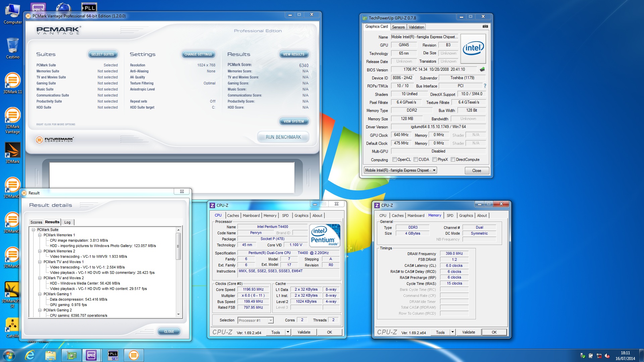
Task: Click the Result tree vertical scrollbar thumb
Action: pyautogui.click(x=178, y=246)
